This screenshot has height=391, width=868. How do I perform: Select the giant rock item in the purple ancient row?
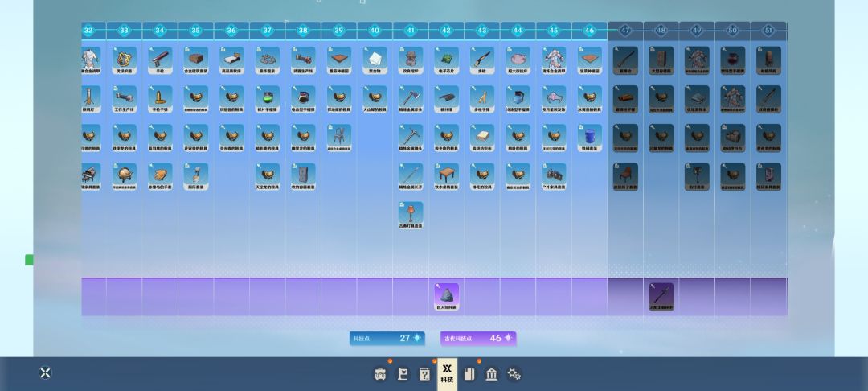click(446, 297)
